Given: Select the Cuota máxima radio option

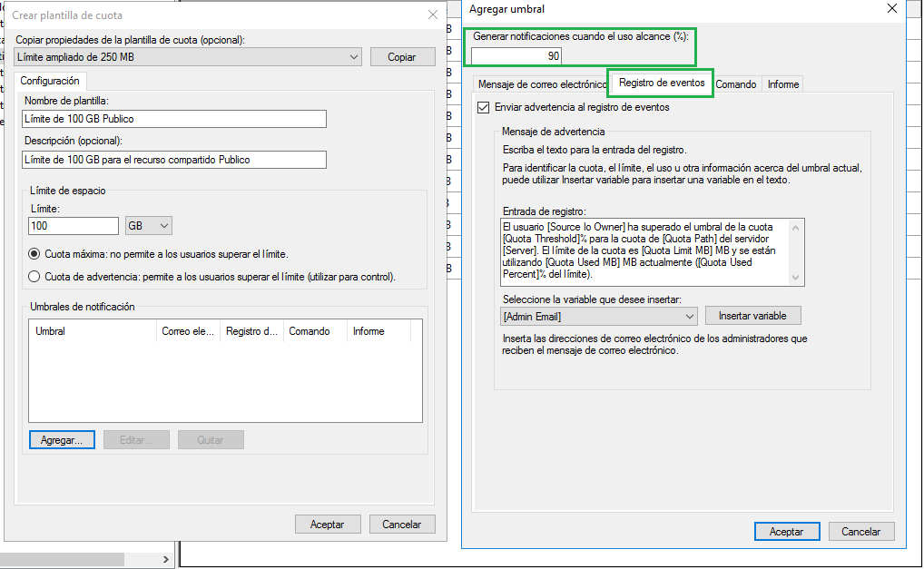Looking at the screenshot, I should click(34, 254).
